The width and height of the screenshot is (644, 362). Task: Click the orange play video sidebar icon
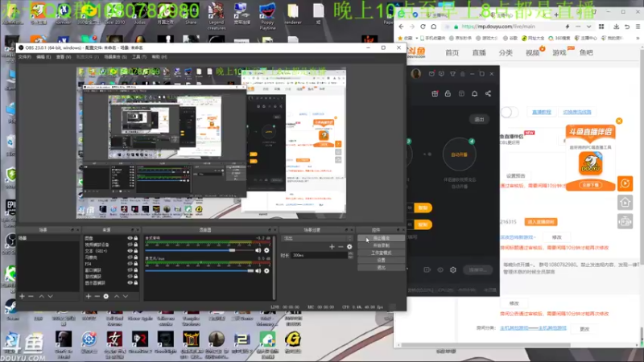625,183
